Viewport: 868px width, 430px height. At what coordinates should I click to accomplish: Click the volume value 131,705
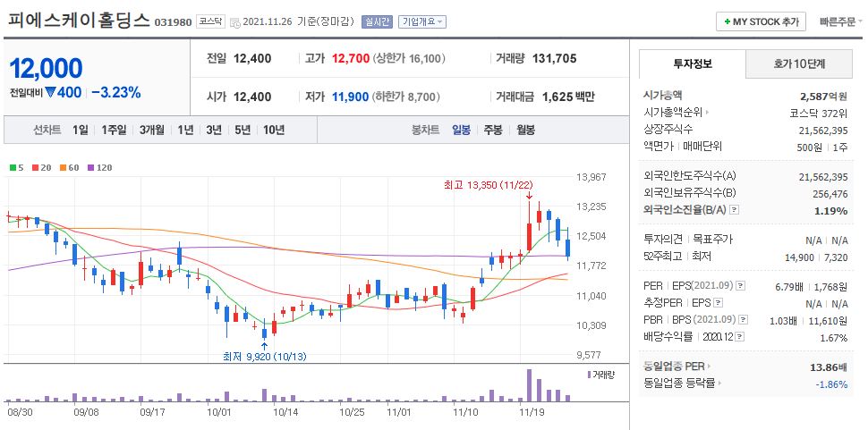pyautogui.click(x=554, y=58)
